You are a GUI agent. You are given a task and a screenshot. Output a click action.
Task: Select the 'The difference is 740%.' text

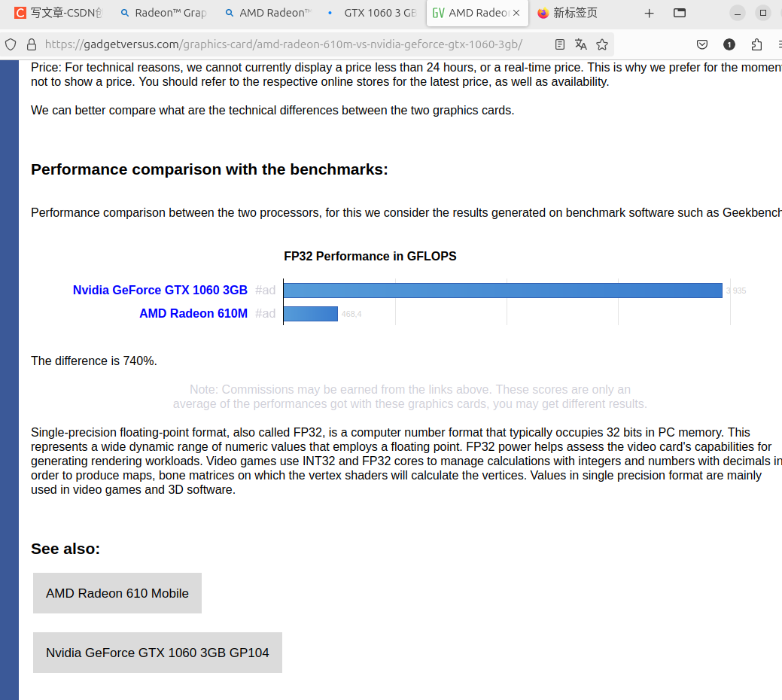coord(94,361)
